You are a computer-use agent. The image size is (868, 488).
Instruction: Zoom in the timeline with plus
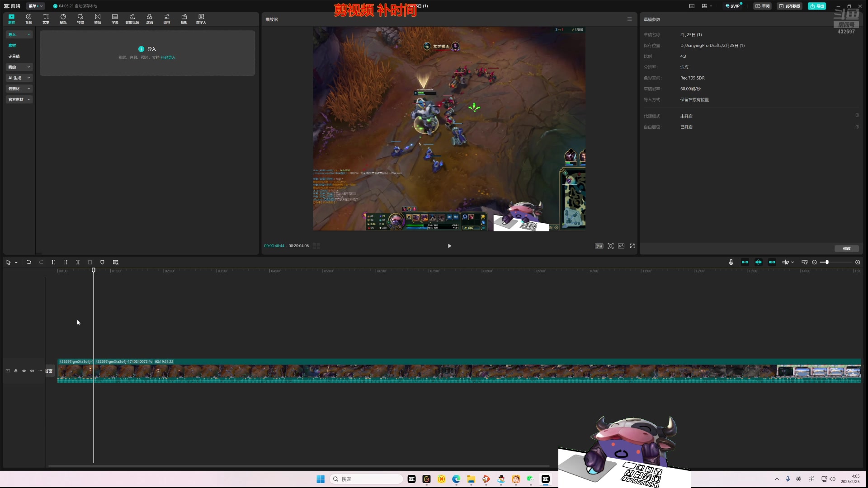tap(858, 262)
